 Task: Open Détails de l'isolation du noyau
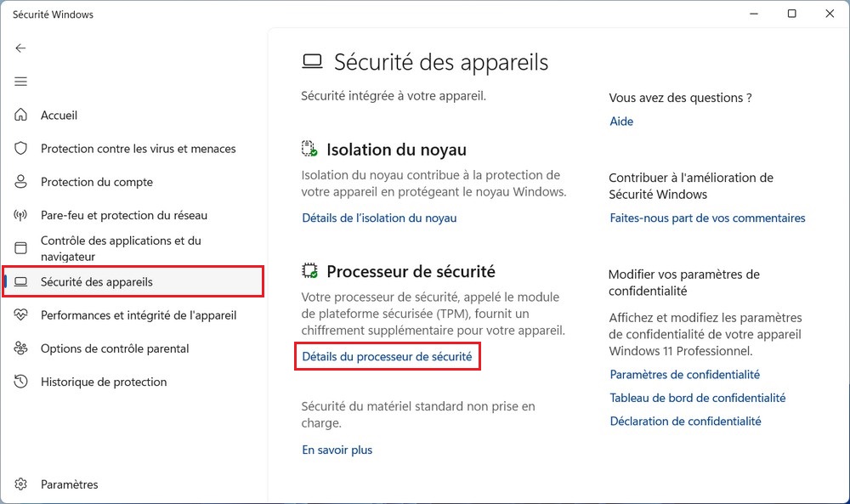click(x=379, y=218)
